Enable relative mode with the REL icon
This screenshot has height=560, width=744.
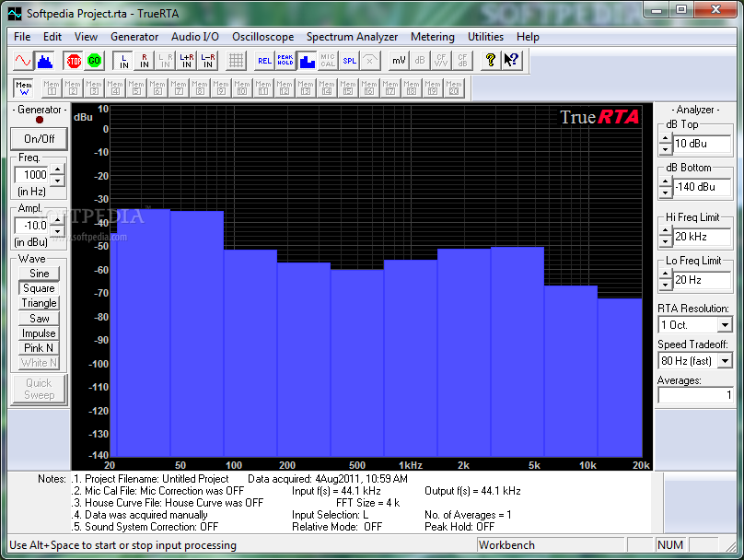pyautogui.click(x=264, y=60)
